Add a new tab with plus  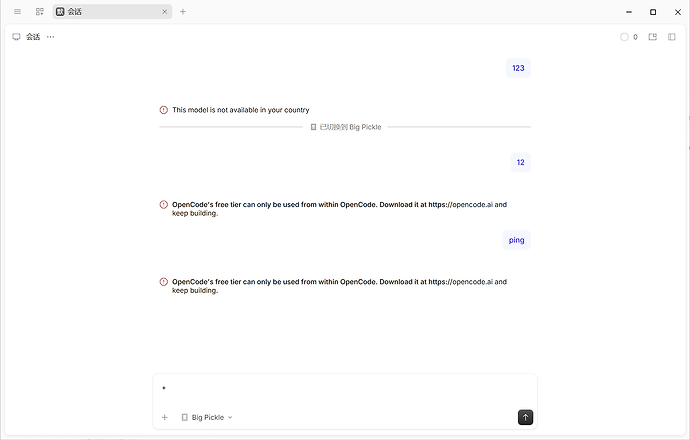coord(183,12)
